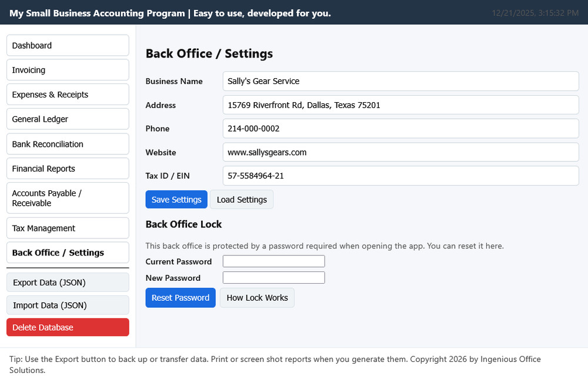Open the Dashboard section
588x380 pixels.
tap(68, 45)
